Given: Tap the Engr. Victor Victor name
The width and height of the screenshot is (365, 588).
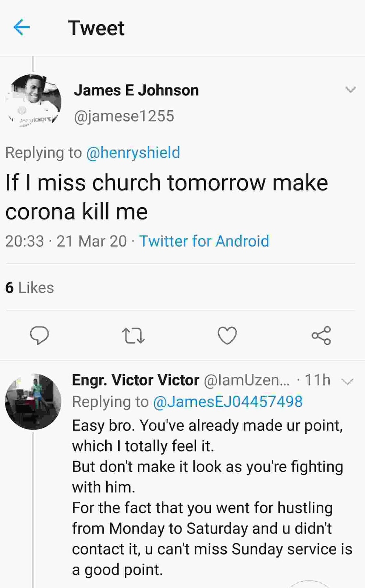Looking at the screenshot, I should pyautogui.click(x=135, y=380).
